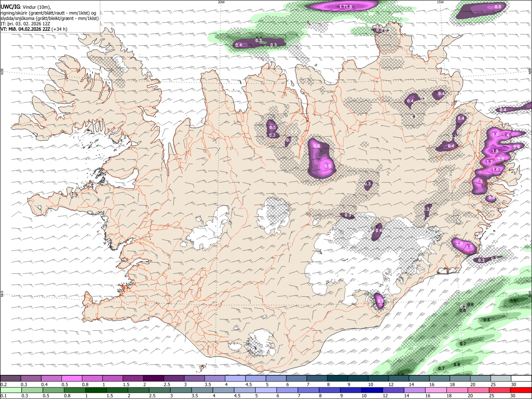This screenshot has width=532, height=399.
Task: Click the '1.6' snowfall value in the east
Action: [495, 170]
